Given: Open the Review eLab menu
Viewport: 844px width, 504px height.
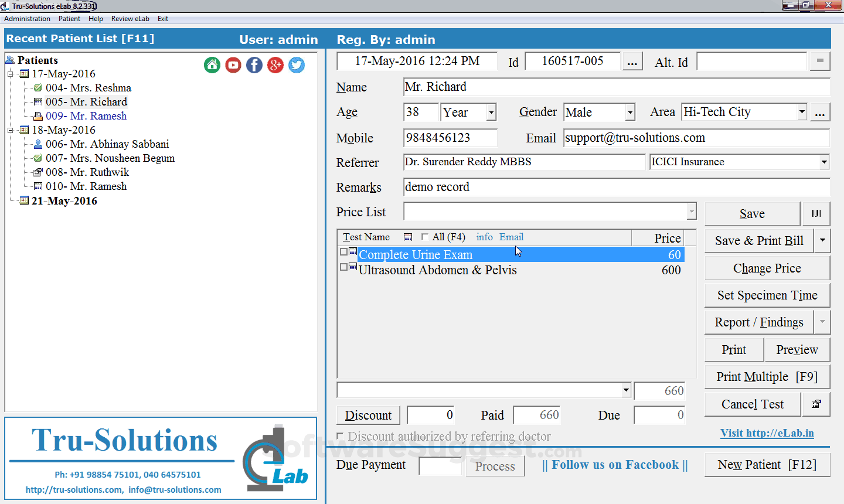Looking at the screenshot, I should click(x=130, y=18).
